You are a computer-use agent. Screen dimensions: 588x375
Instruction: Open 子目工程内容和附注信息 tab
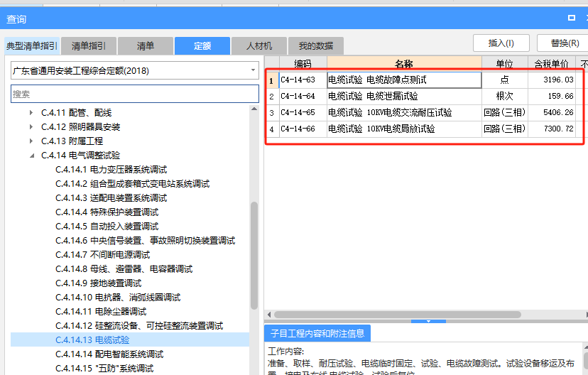(x=317, y=333)
